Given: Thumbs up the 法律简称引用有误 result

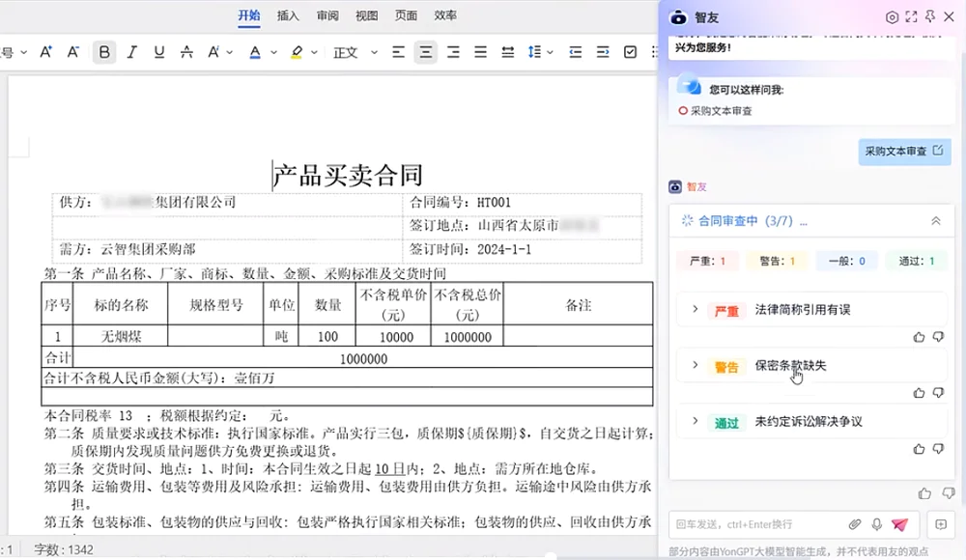Looking at the screenshot, I should tap(919, 337).
